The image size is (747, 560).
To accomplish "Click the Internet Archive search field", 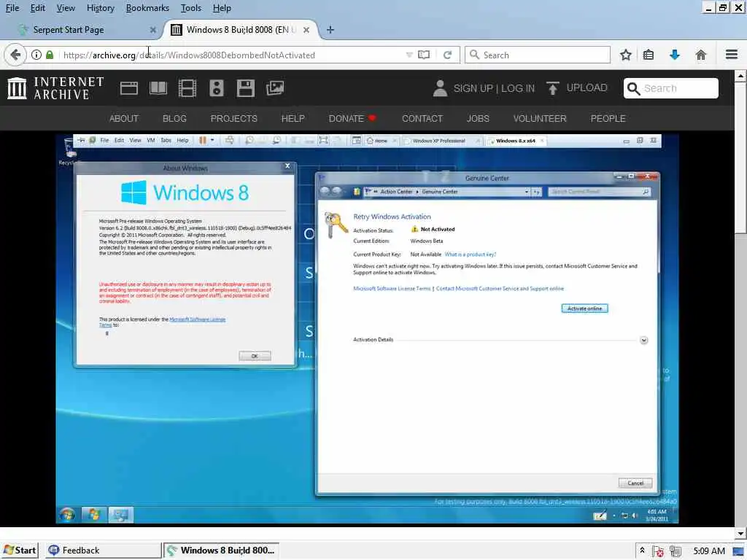I will tap(671, 88).
